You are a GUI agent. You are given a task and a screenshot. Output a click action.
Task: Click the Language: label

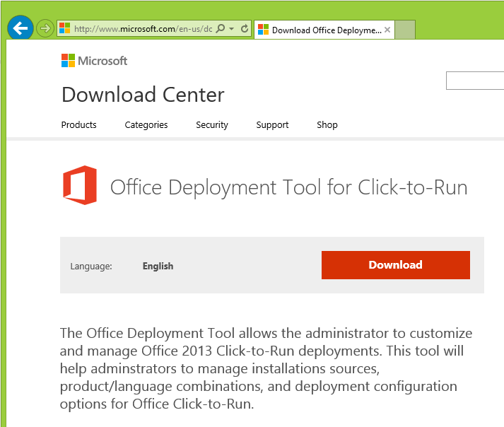point(91,267)
